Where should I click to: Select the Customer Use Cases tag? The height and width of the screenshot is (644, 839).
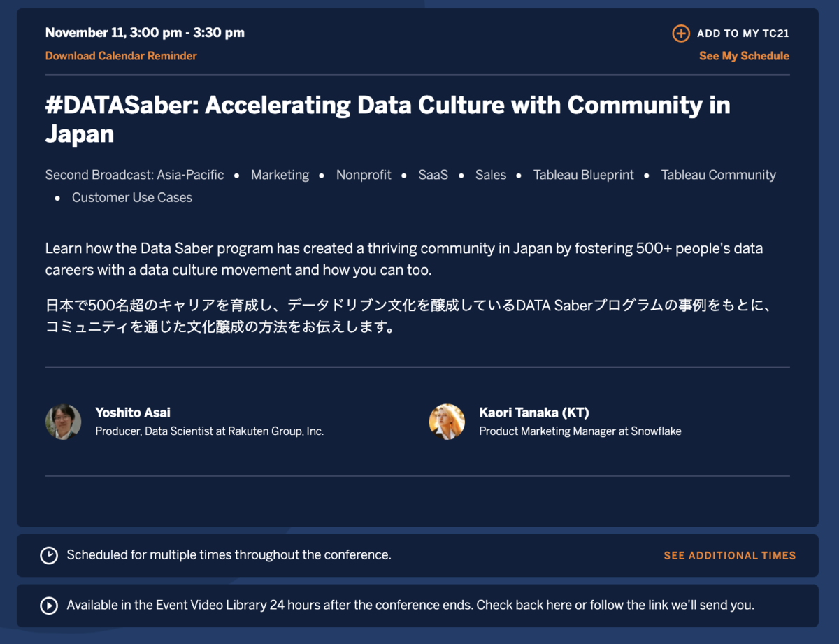tap(132, 197)
